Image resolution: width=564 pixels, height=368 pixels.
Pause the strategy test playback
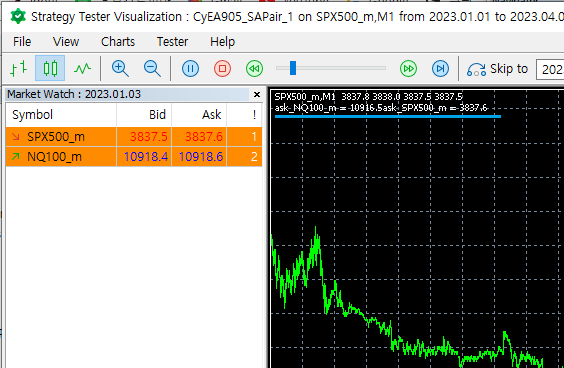[190, 68]
